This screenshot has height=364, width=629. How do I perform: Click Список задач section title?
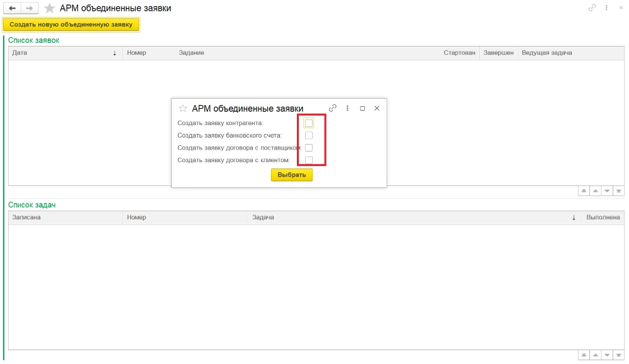click(x=31, y=205)
